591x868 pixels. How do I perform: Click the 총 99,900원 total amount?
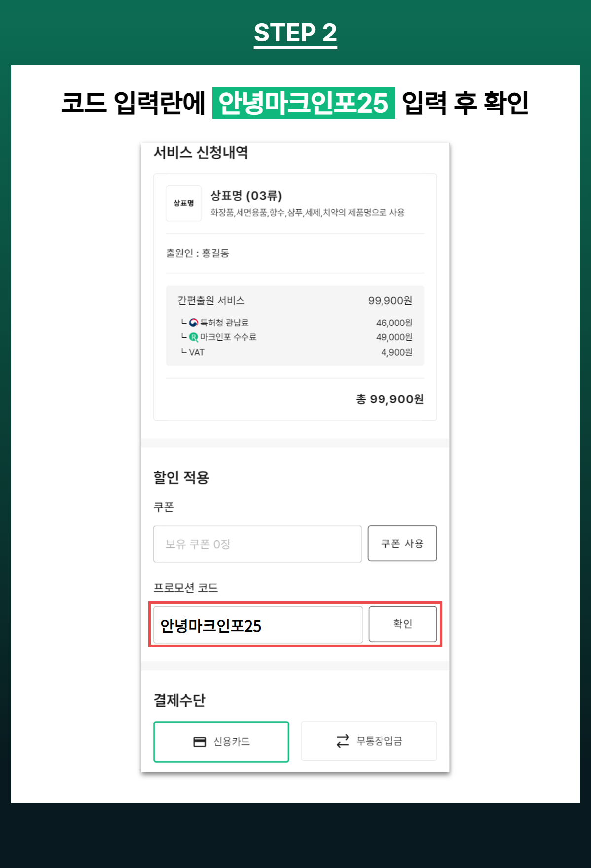(x=389, y=399)
